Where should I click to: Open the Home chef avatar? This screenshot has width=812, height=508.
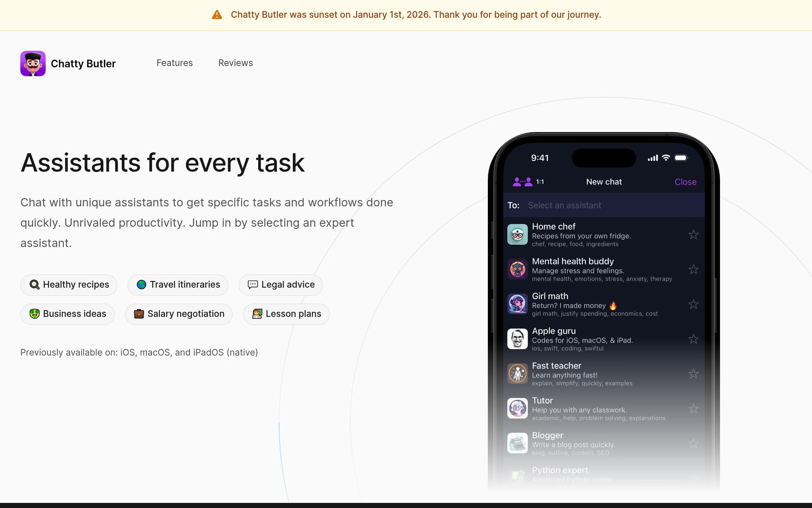click(x=517, y=235)
